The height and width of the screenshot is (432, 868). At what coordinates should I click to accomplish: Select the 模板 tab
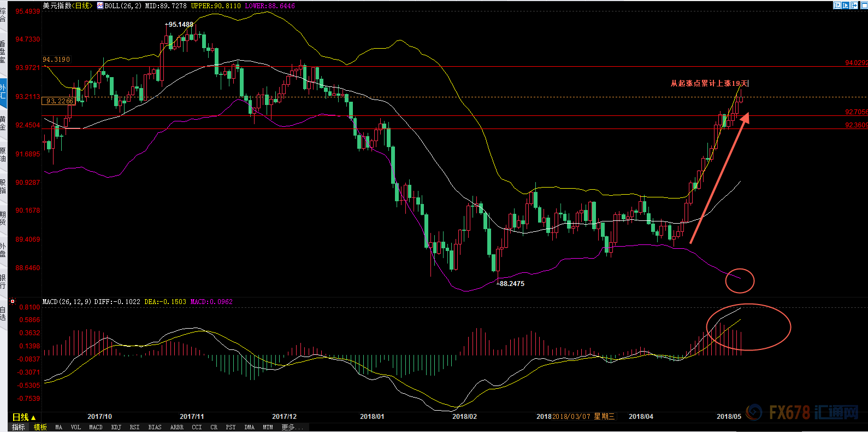[40, 427]
